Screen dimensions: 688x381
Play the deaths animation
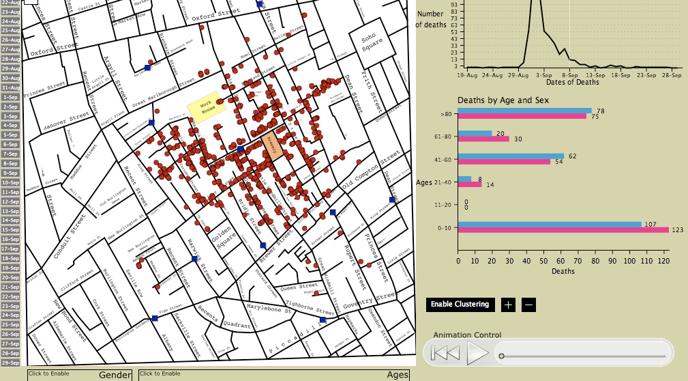[478, 353]
